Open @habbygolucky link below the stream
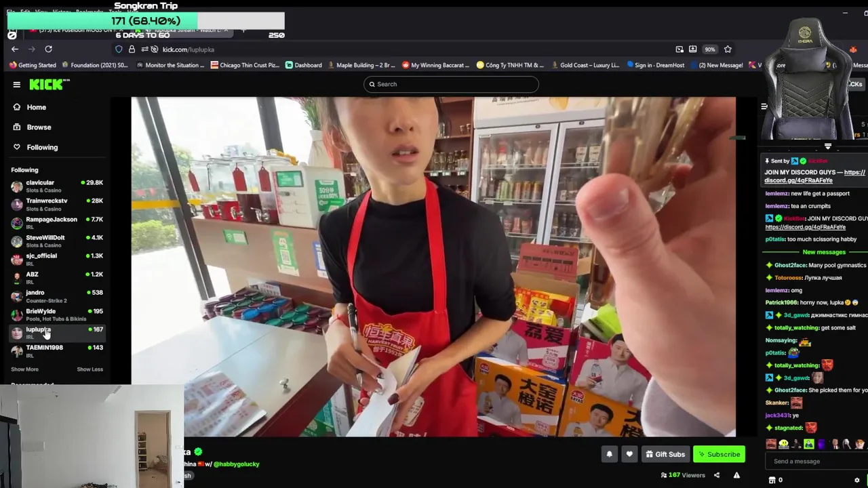The image size is (868, 488). click(x=237, y=464)
